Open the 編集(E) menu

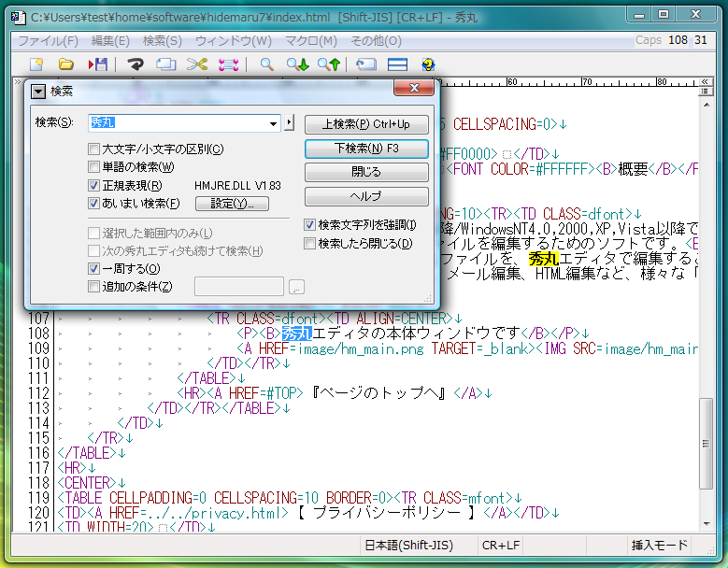pos(110,41)
